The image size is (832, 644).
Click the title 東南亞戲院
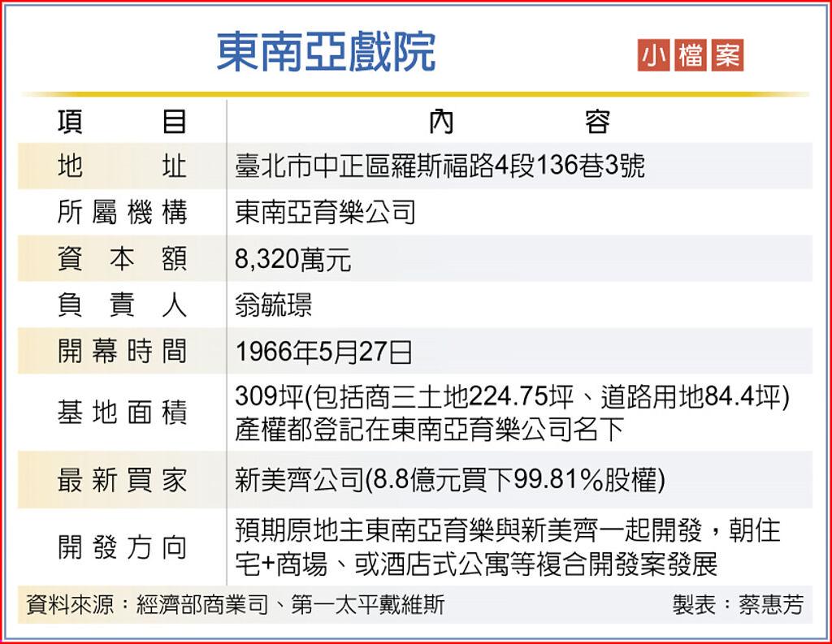coord(327,51)
